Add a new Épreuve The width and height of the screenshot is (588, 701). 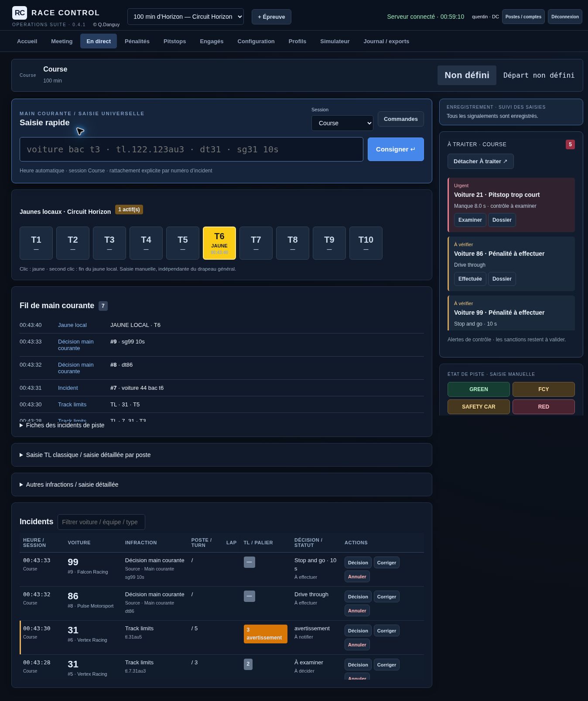coord(271,17)
